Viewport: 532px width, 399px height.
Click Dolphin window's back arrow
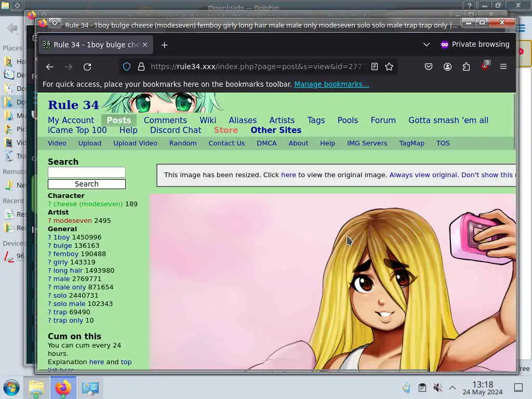pyautogui.click(x=12, y=28)
